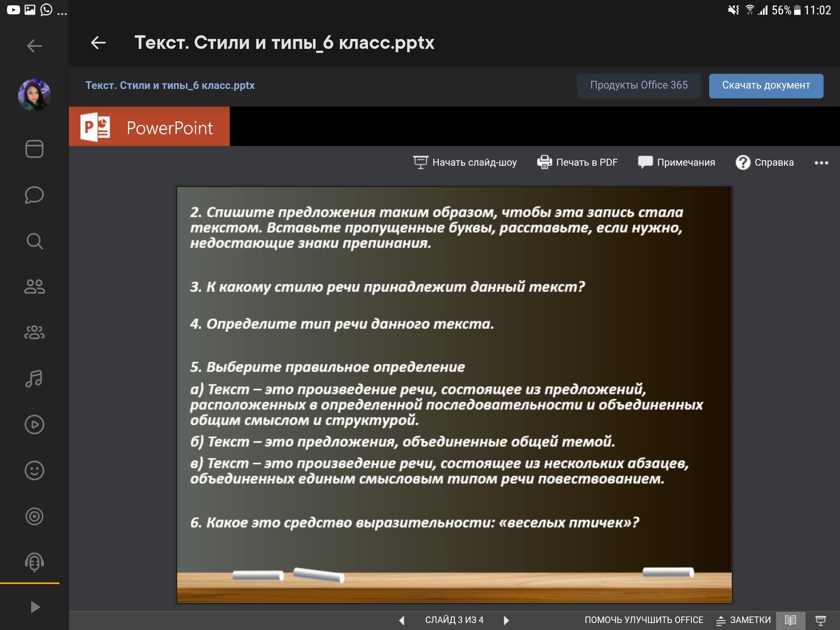Toggle the ЗАМЕТКИ notes pane
The height and width of the screenshot is (630, 840).
744,620
